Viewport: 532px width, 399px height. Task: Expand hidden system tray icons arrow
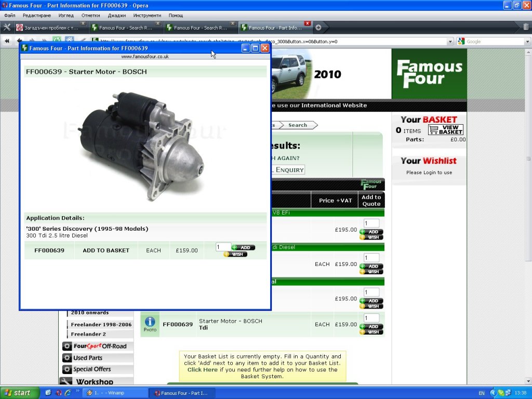tap(494, 393)
